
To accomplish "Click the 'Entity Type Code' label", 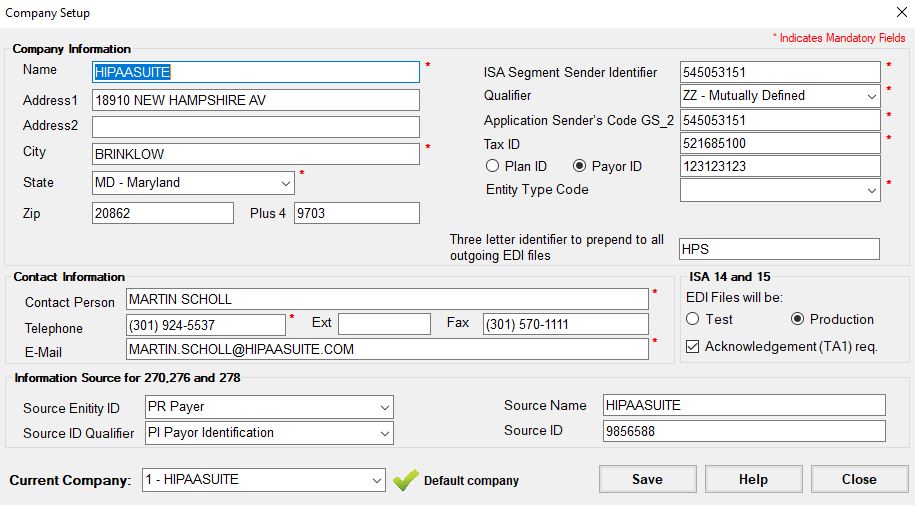I will [537, 190].
